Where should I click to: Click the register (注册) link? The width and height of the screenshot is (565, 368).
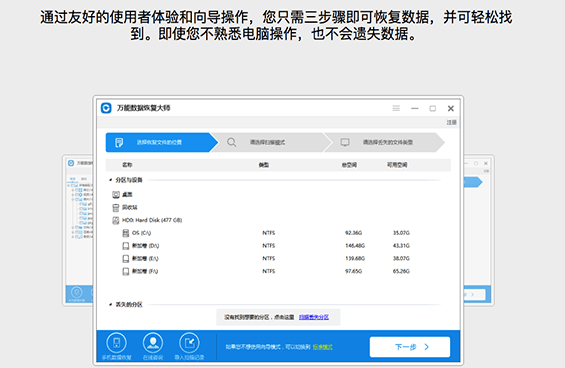pyautogui.click(x=451, y=122)
